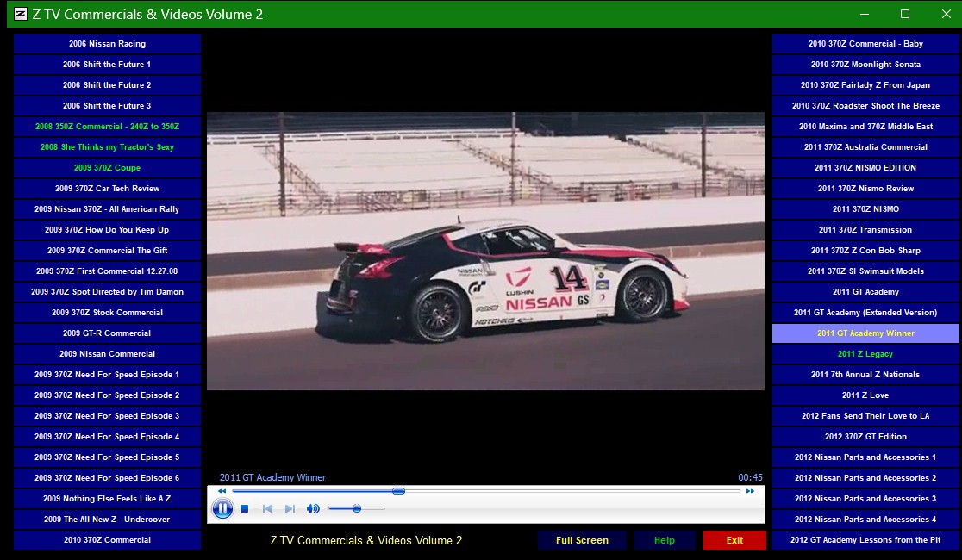The width and height of the screenshot is (962, 560).
Task: Mute the audio with the speaker icon
Action: tap(313, 509)
